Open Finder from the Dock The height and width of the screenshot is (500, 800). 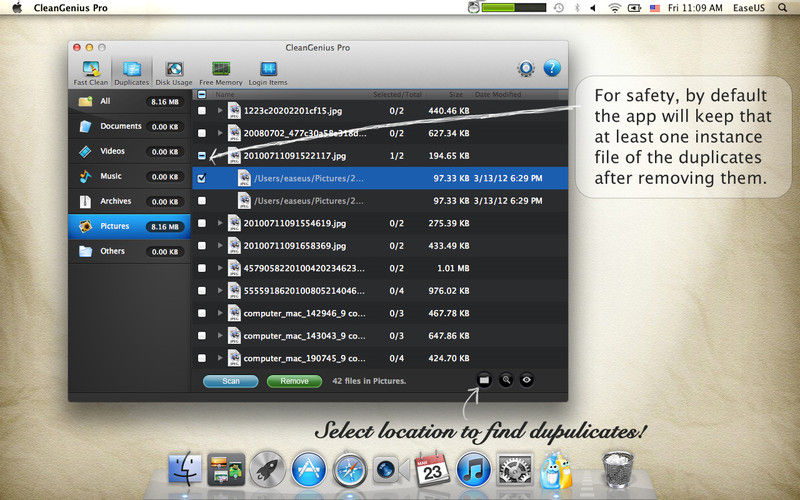click(x=185, y=468)
